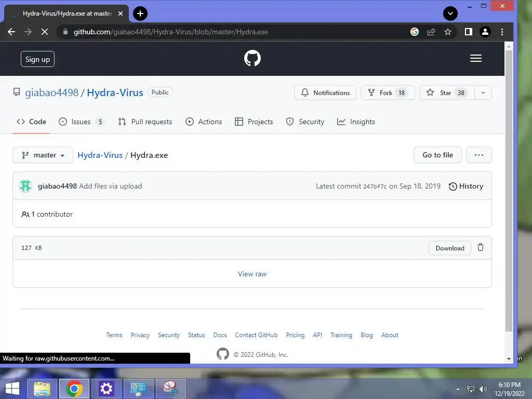Switch to the Security tab
Viewport: 532px width, 399px height.
click(305, 122)
